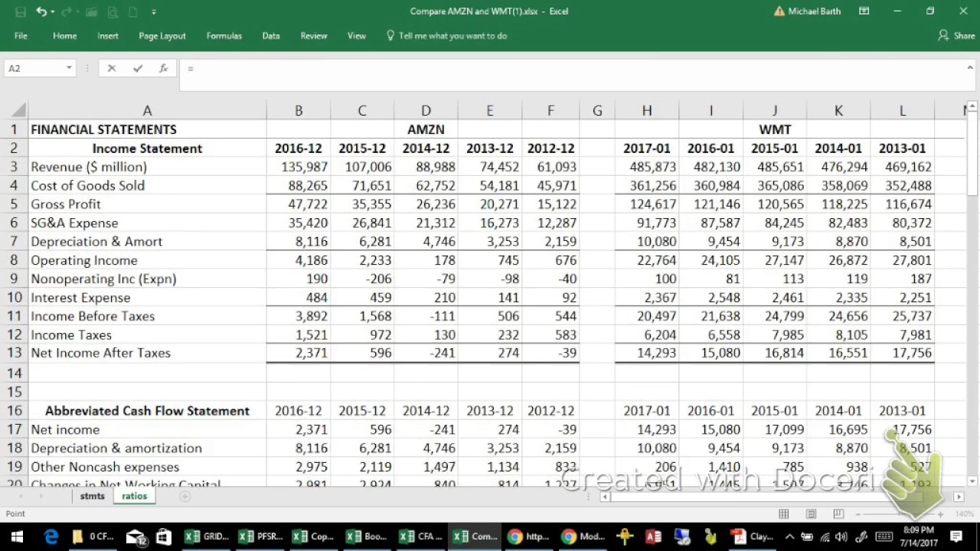Select all cells using the corner triangle
980x551 pixels.
pyautogui.click(x=18, y=111)
